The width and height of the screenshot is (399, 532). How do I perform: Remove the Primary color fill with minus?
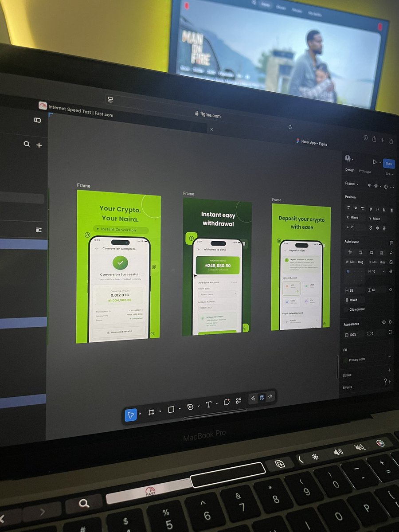pos(390,356)
